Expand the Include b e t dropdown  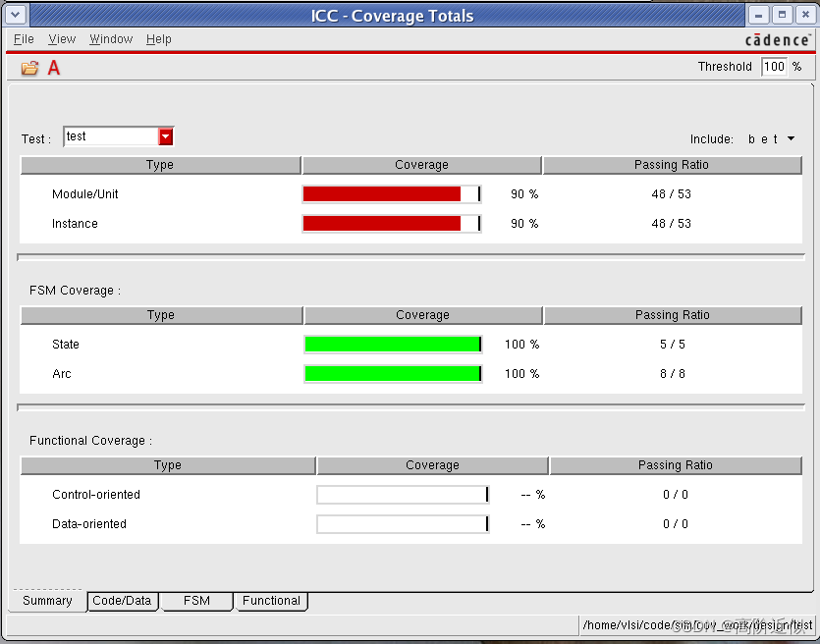tap(792, 138)
